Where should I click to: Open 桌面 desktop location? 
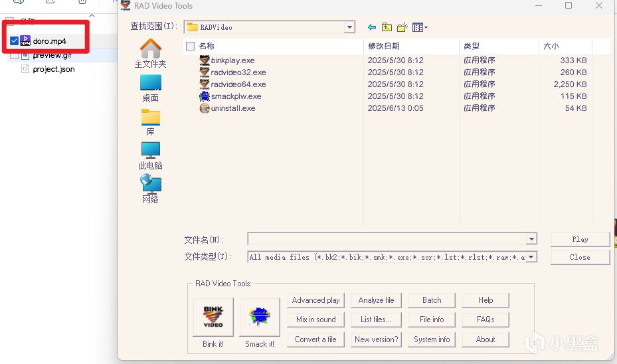click(x=150, y=88)
